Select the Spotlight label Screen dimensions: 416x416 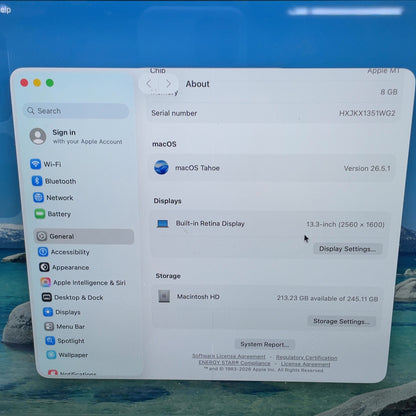(71, 341)
